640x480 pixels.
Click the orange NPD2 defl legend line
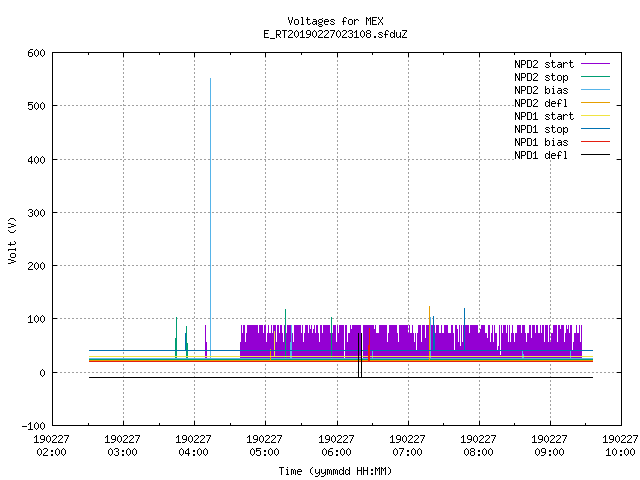596,103
